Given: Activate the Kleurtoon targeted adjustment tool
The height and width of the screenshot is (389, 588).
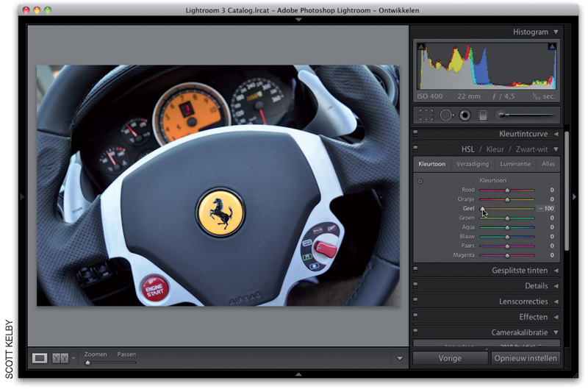Looking at the screenshot, I should point(420,181).
